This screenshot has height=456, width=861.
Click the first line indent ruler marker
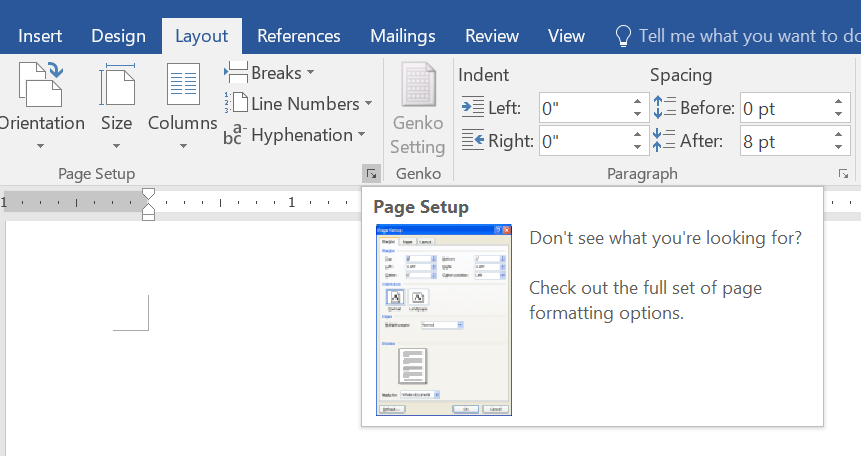[x=148, y=191]
